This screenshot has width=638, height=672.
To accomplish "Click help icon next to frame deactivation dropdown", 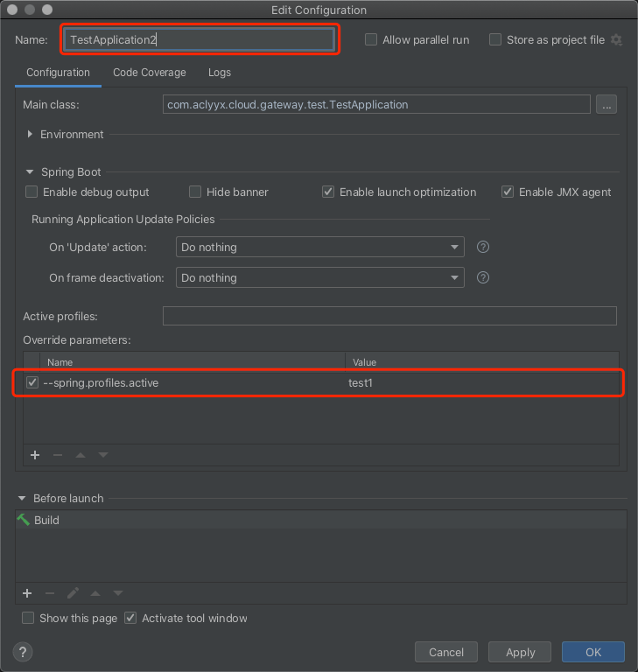I will [x=482, y=278].
